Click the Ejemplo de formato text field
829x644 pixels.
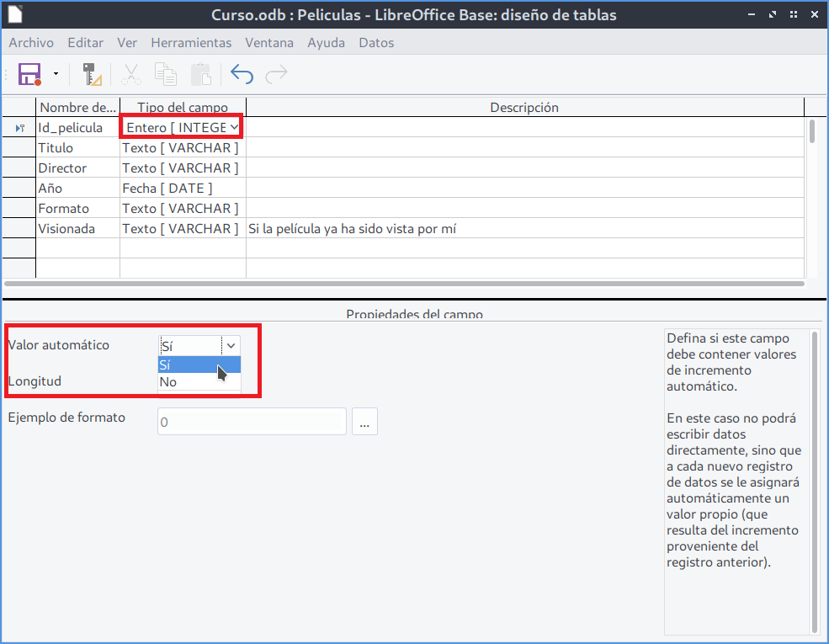coord(252,422)
